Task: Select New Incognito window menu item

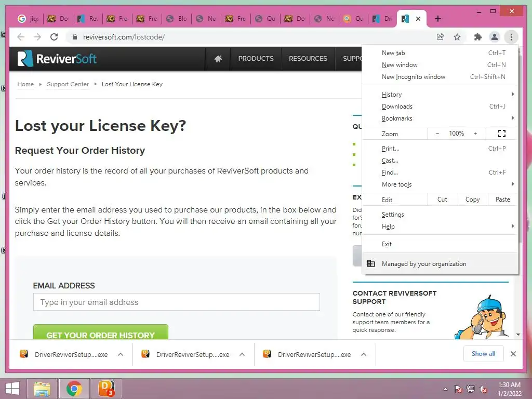Action: point(440,77)
